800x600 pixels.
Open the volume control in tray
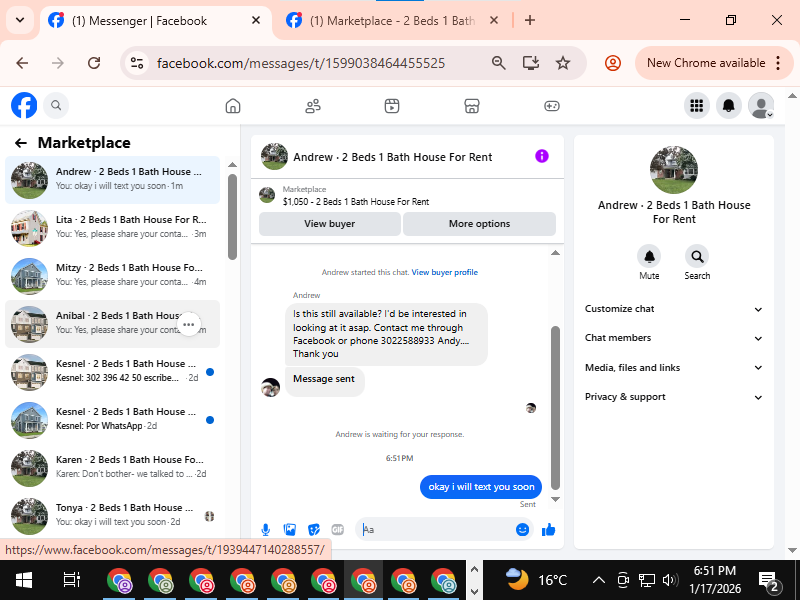pyautogui.click(x=670, y=580)
